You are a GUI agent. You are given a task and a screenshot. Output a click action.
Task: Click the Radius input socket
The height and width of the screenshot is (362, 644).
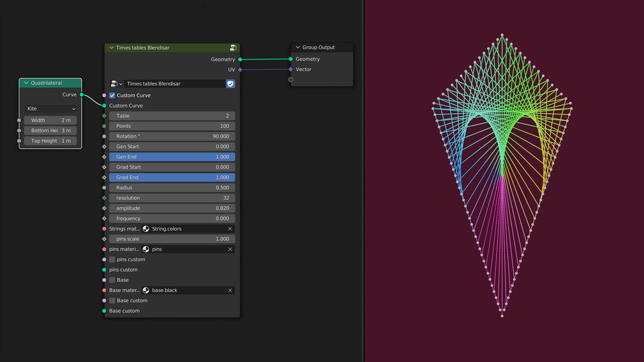104,188
